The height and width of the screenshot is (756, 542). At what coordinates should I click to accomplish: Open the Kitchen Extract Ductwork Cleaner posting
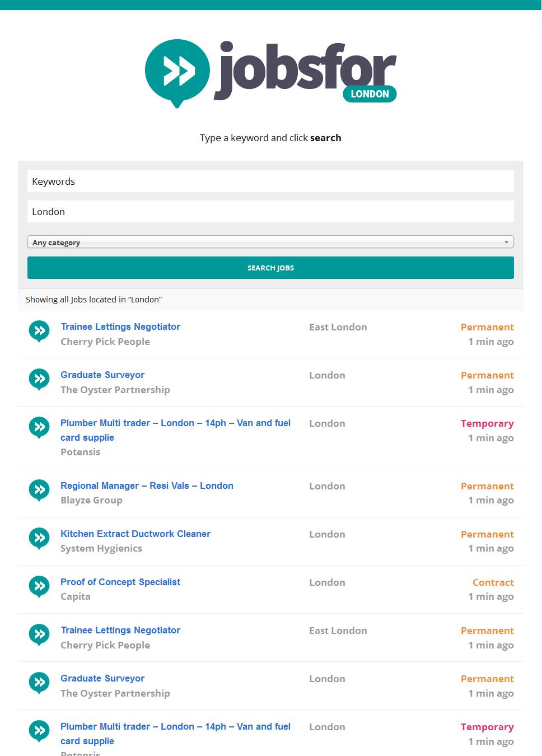click(135, 534)
